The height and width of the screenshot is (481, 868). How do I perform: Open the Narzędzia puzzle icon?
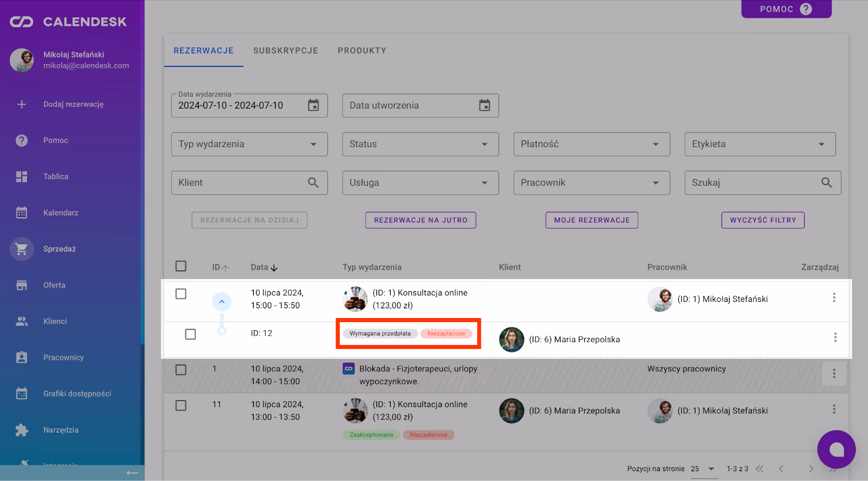[22, 430]
